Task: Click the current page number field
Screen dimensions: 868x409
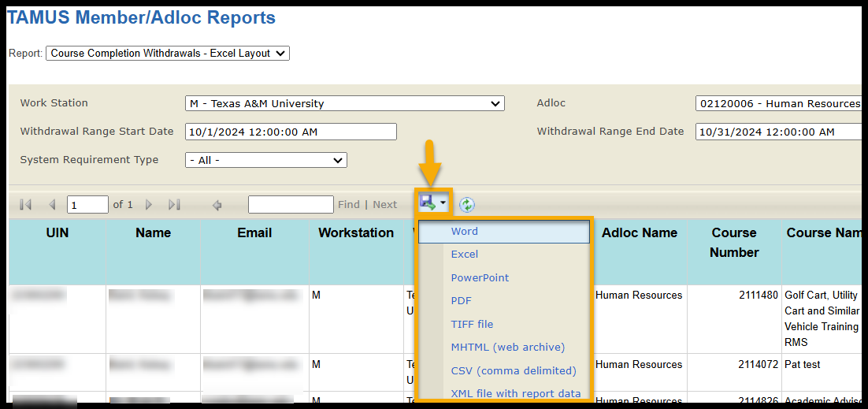Action: 87,205
